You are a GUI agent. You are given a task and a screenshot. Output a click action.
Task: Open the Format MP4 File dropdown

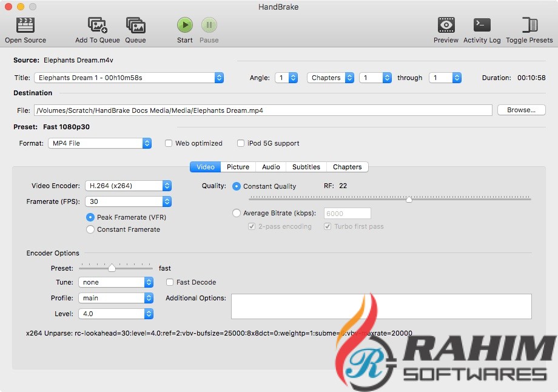click(x=99, y=143)
